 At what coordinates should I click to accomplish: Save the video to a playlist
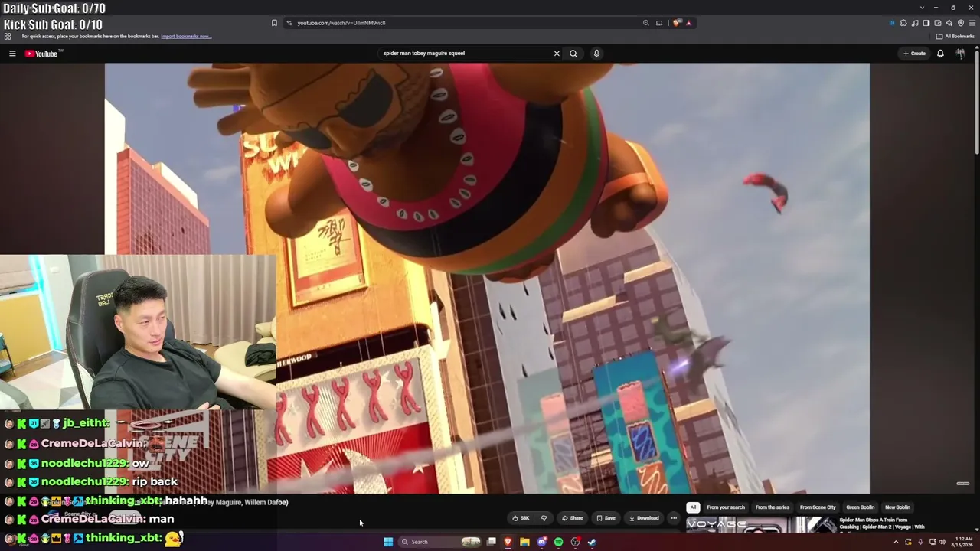(606, 518)
